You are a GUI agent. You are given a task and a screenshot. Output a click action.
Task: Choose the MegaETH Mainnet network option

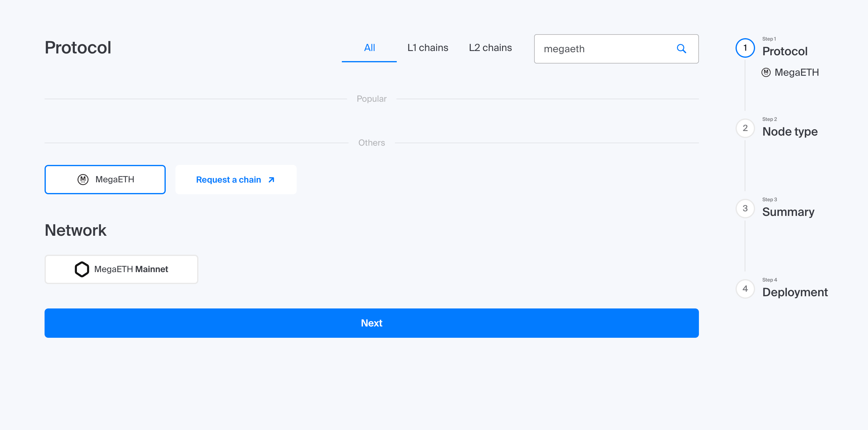[x=121, y=269]
